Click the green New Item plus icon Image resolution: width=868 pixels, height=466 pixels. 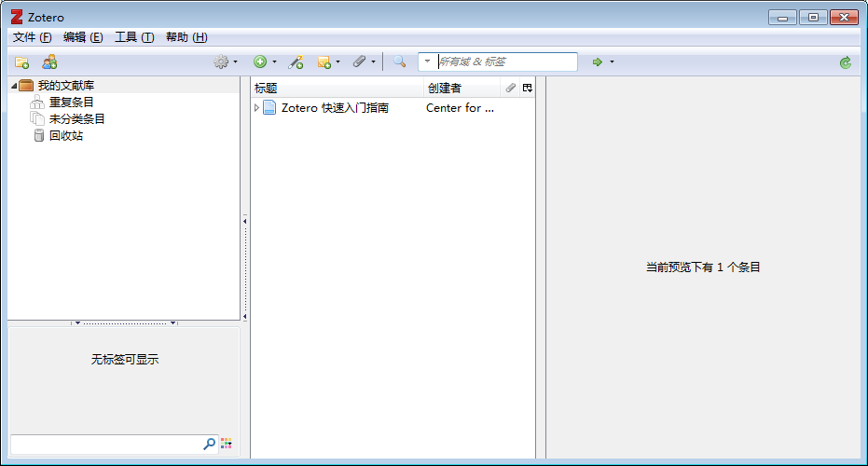(260, 62)
